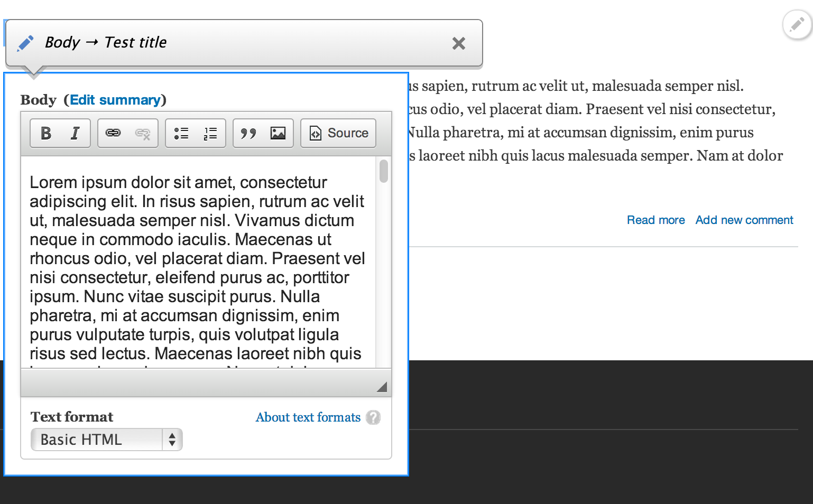Open the help icon beside About text formats
Screen dimensions: 813x504
[374, 417]
